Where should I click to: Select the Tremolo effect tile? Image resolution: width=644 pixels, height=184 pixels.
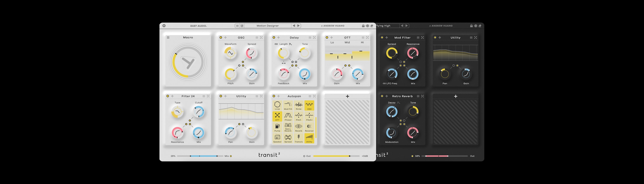(299, 139)
